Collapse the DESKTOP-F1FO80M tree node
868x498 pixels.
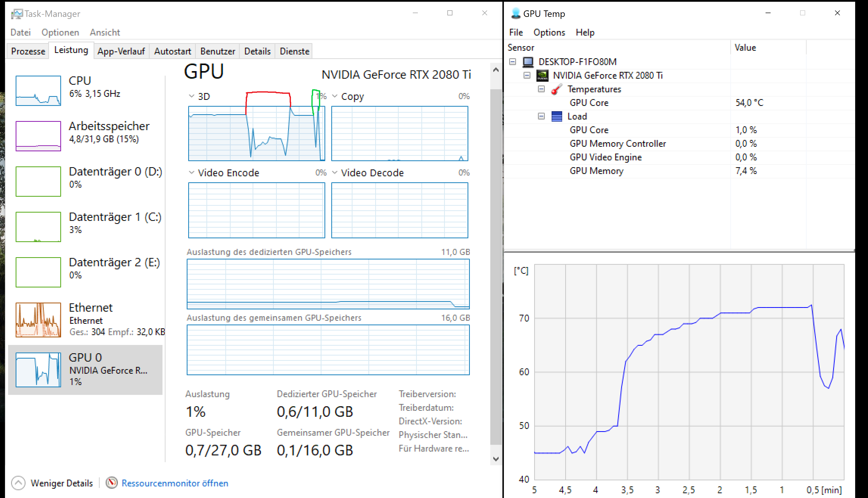click(x=512, y=62)
